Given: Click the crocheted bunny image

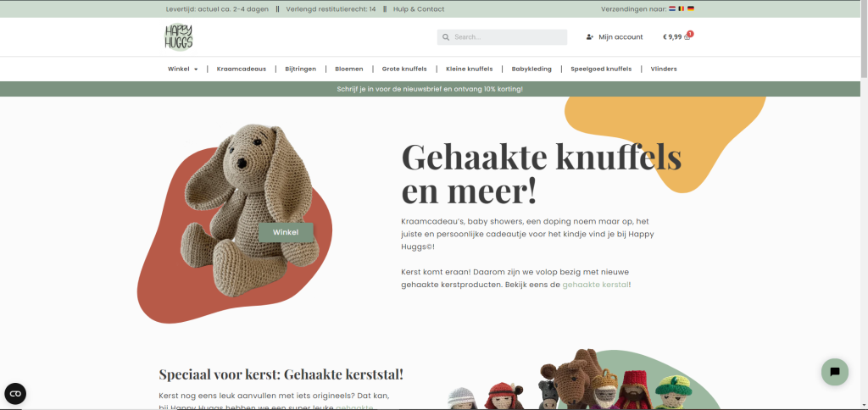Looking at the screenshot, I should point(248,210).
